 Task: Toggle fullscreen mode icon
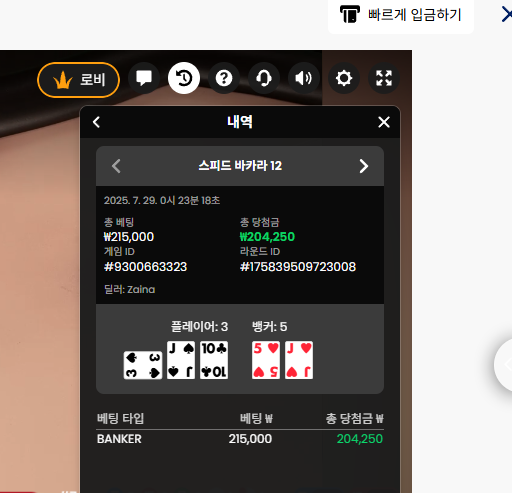pos(384,78)
